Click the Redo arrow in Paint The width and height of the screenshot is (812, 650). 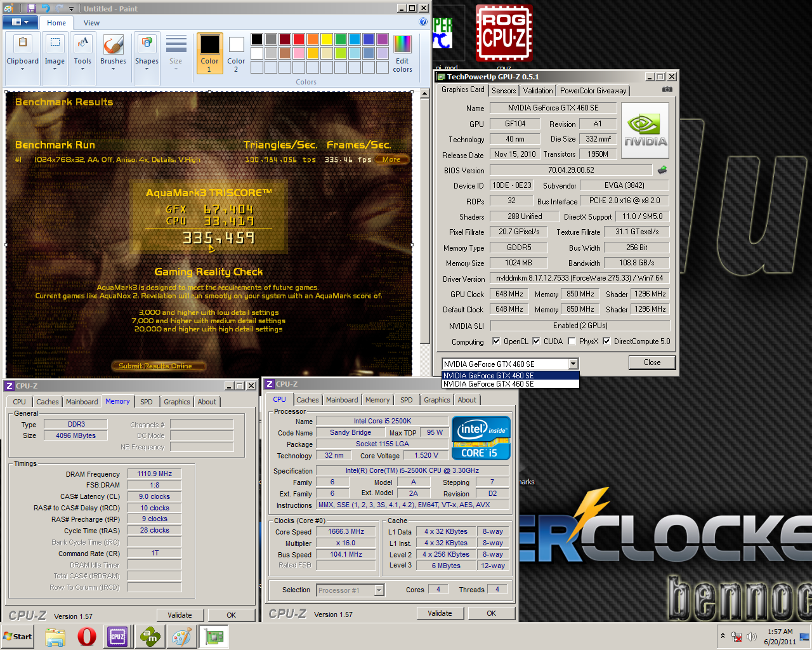(x=58, y=8)
